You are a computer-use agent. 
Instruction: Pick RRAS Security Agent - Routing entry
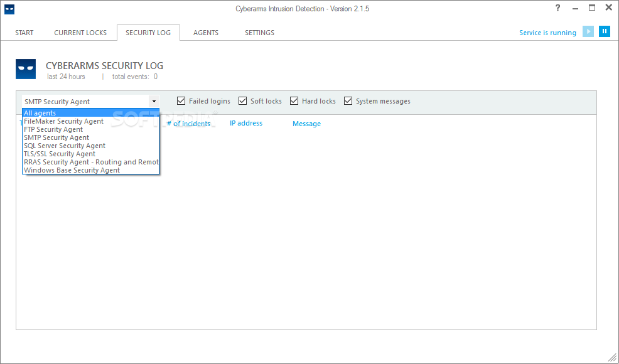91,162
